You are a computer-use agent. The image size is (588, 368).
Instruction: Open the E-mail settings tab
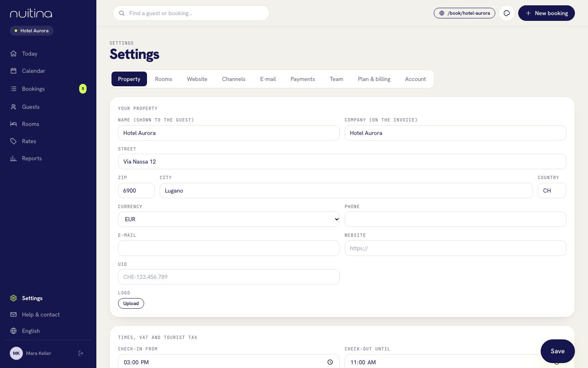(268, 79)
